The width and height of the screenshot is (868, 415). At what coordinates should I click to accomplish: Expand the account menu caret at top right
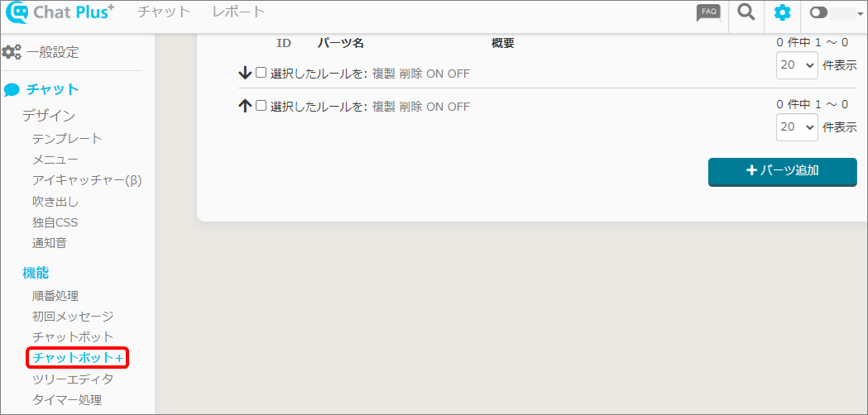coord(861,14)
